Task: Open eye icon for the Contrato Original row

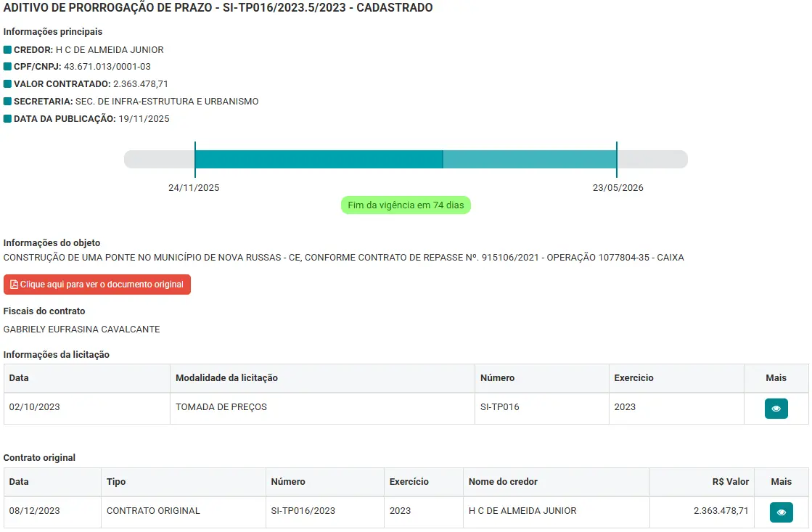Action: [781, 512]
